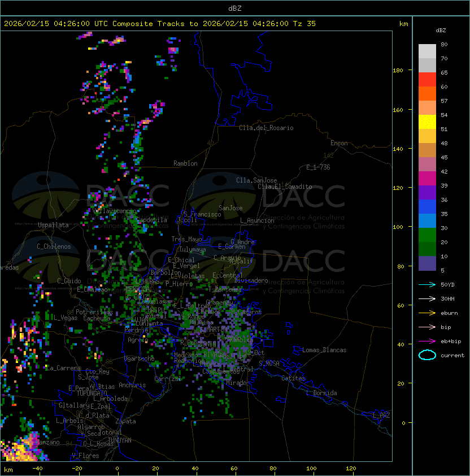Image resolution: width=470 pixels, height=476 pixels.
Task: Click the '140' tick on right km axis
Action: [398, 149]
